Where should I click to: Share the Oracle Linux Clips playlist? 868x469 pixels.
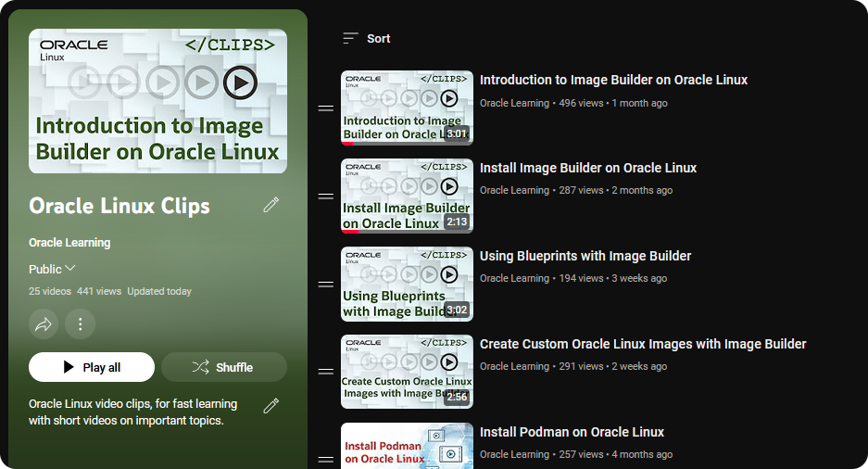[x=44, y=323]
